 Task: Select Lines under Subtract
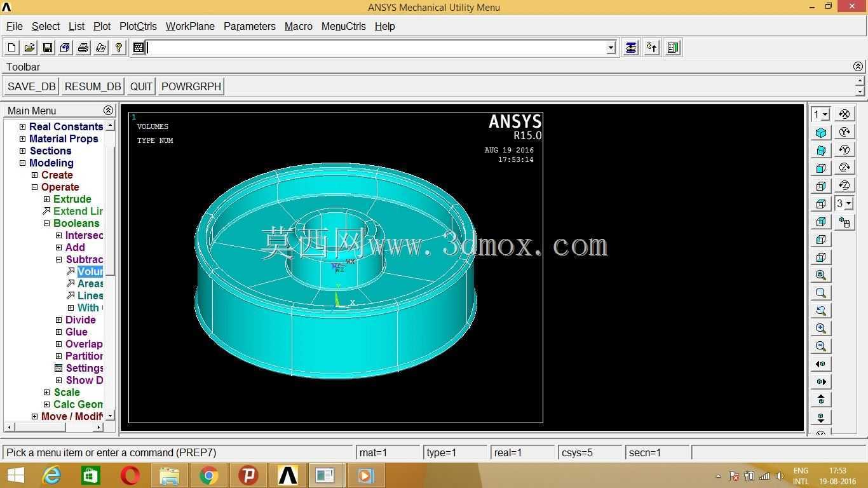[x=90, y=295]
